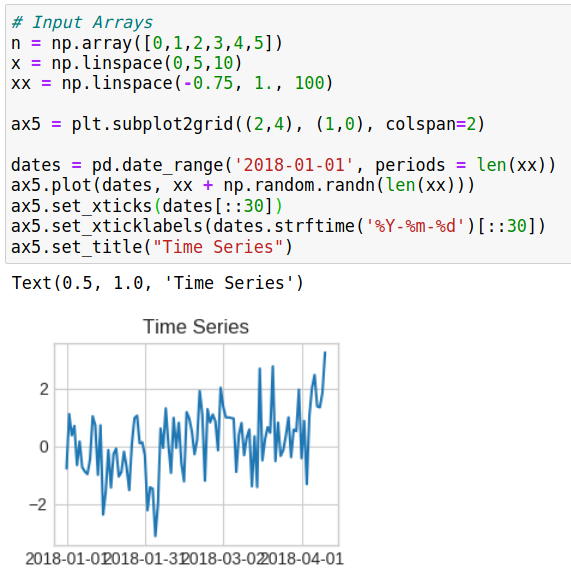This screenshot has width=571, height=576.
Task: Click the ax5.set_title("Time Series") line
Action: pyautogui.click(x=152, y=246)
